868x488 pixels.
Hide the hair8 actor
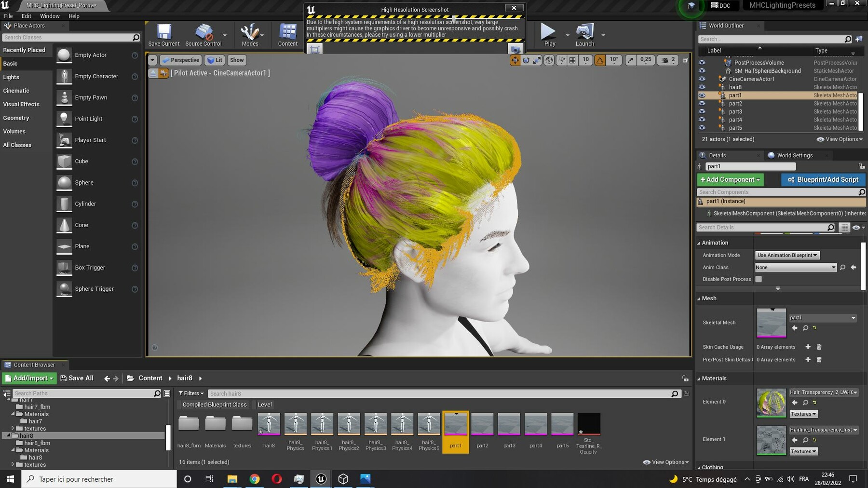tap(702, 87)
